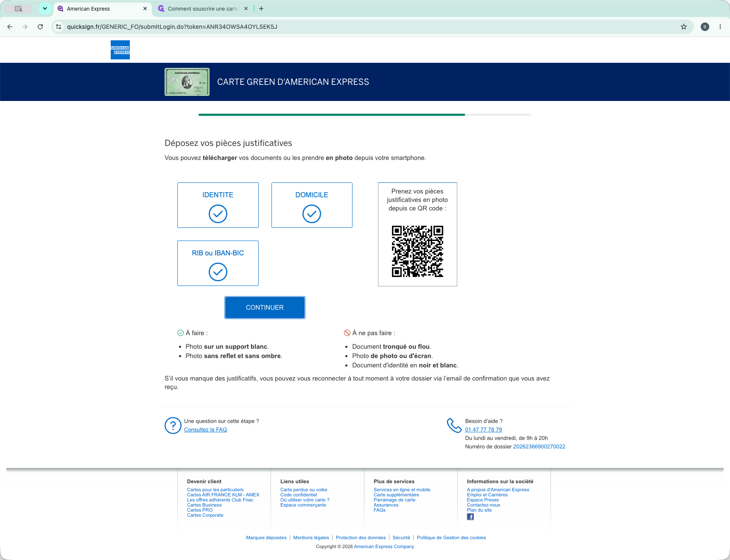Click the RIB ou IBAN-BIC checkmark icon
Image resolution: width=730 pixels, height=560 pixels.
218,272
